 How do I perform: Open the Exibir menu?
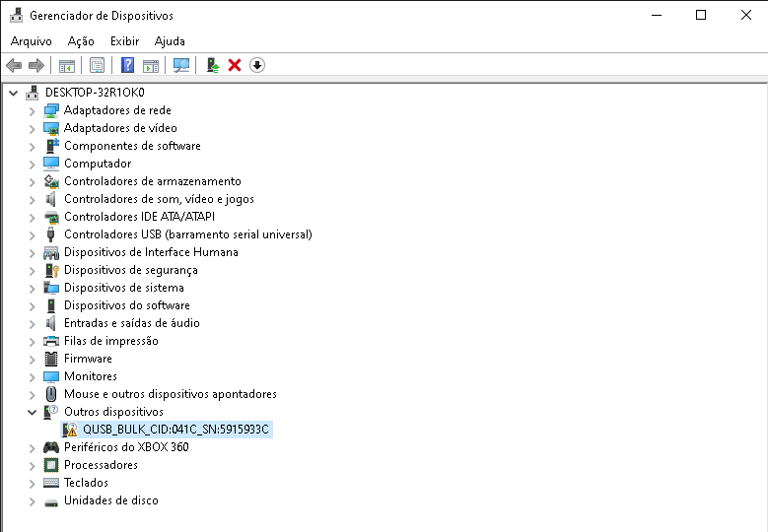pos(124,41)
